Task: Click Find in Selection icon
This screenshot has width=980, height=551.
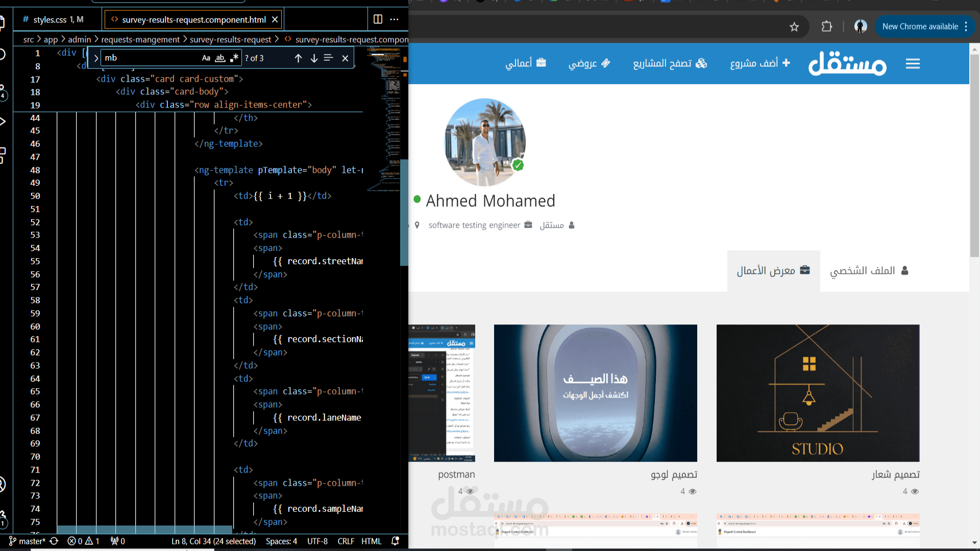Action: click(x=329, y=58)
